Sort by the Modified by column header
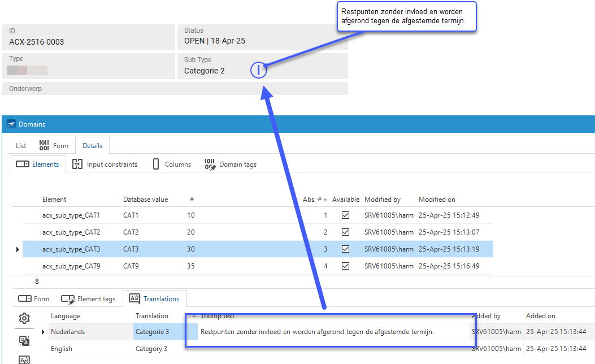The image size is (595, 364). click(x=383, y=200)
